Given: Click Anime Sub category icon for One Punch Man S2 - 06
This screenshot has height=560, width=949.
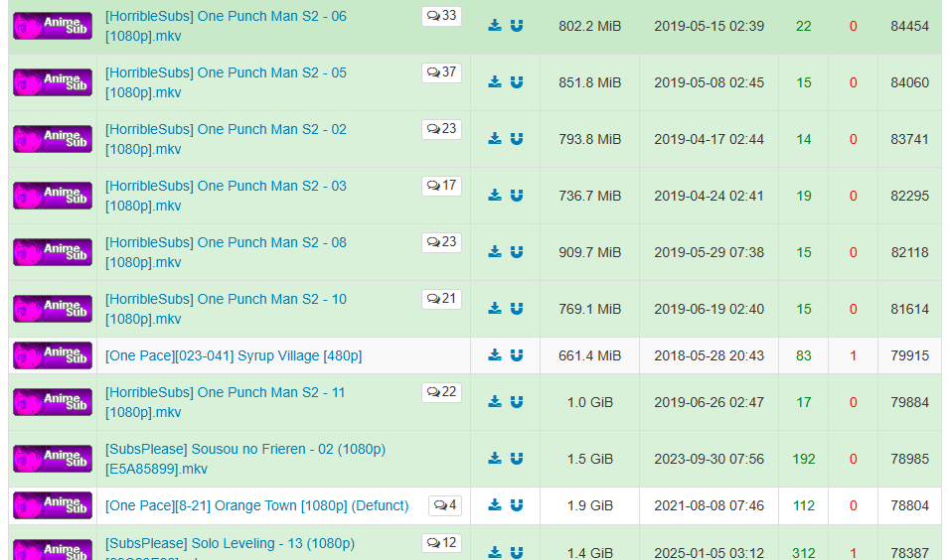Looking at the screenshot, I should 53,26.
